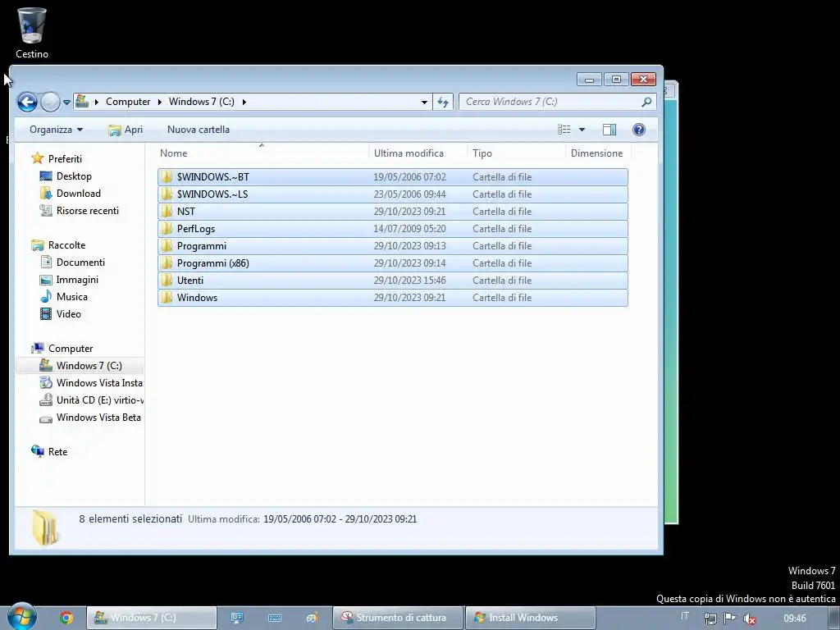Select the $WINDOWS.~BT folder icon
This screenshot has width=840, height=630.
[167, 177]
